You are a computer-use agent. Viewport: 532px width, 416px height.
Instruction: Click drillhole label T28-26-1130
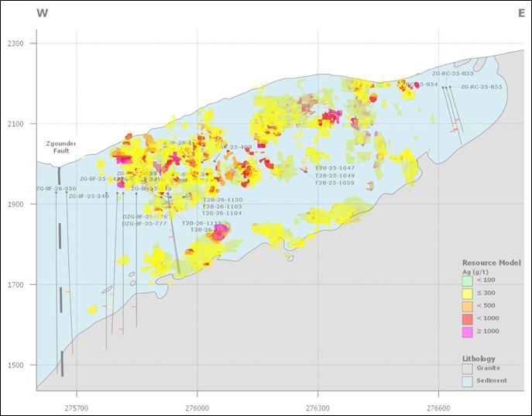(x=222, y=199)
